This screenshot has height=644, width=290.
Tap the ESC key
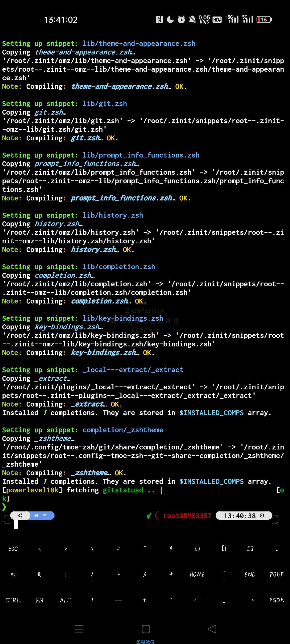pyautogui.click(x=13, y=549)
